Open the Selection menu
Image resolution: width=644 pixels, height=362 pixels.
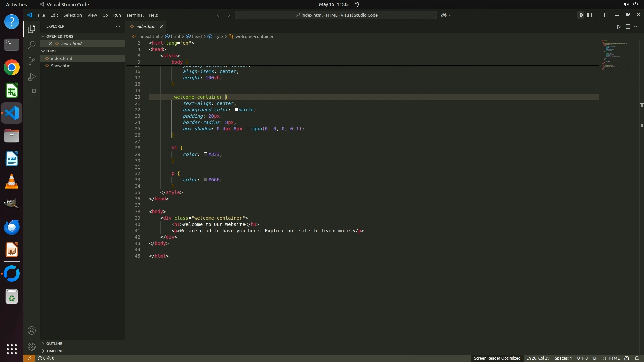[72, 15]
